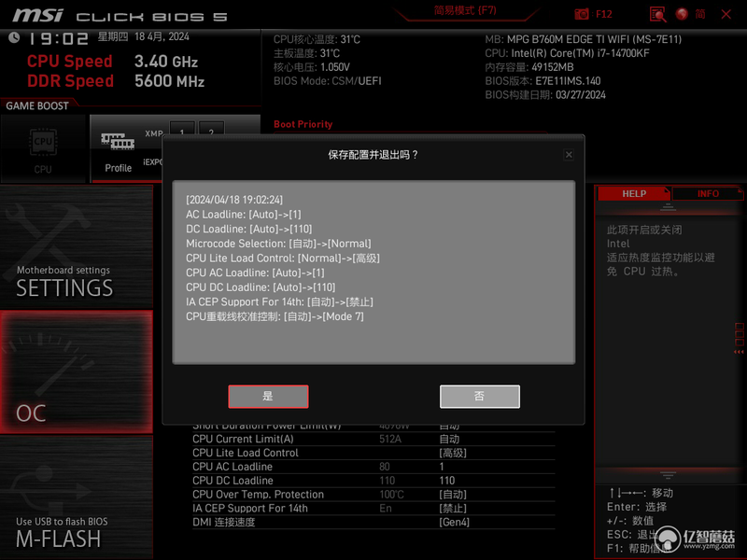This screenshot has height=560, width=747.
Task: Select the CPU DC Loadline setting label
Action: click(x=233, y=481)
